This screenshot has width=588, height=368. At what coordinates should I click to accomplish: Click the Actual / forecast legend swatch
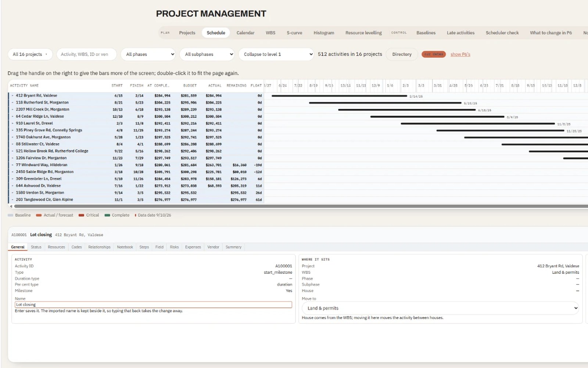[39, 215]
